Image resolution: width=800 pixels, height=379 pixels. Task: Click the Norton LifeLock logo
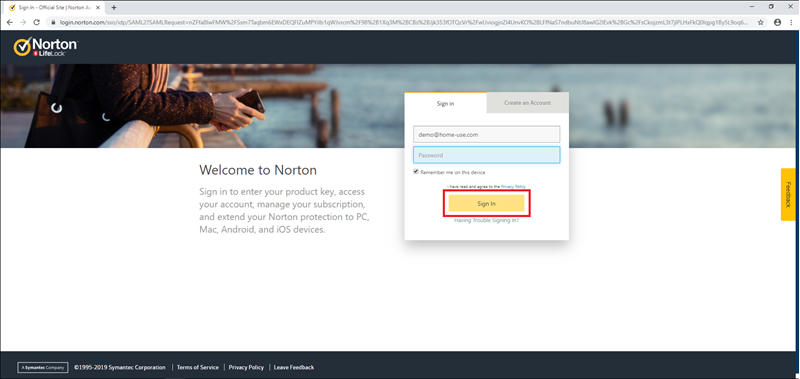coord(45,47)
